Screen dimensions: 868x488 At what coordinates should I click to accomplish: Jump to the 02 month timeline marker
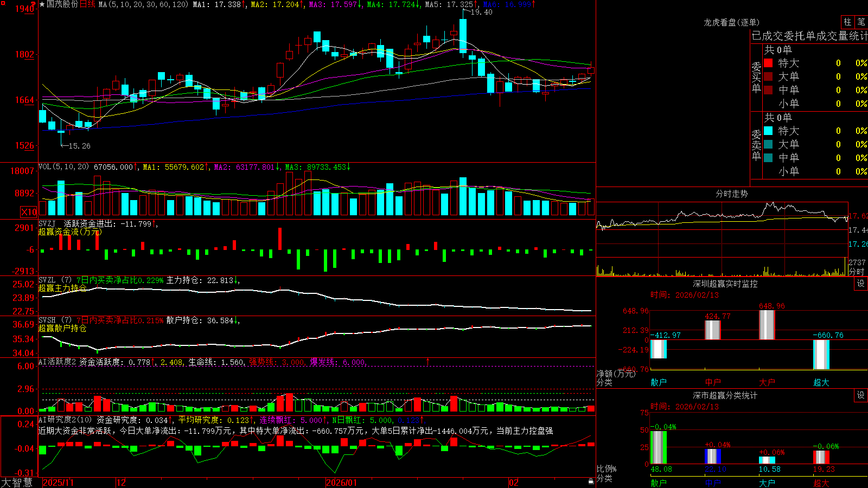(514, 483)
